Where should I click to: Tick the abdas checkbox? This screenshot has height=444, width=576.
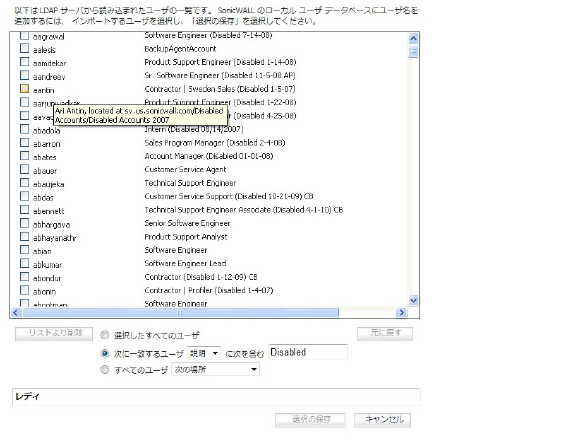tap(24, 196)
